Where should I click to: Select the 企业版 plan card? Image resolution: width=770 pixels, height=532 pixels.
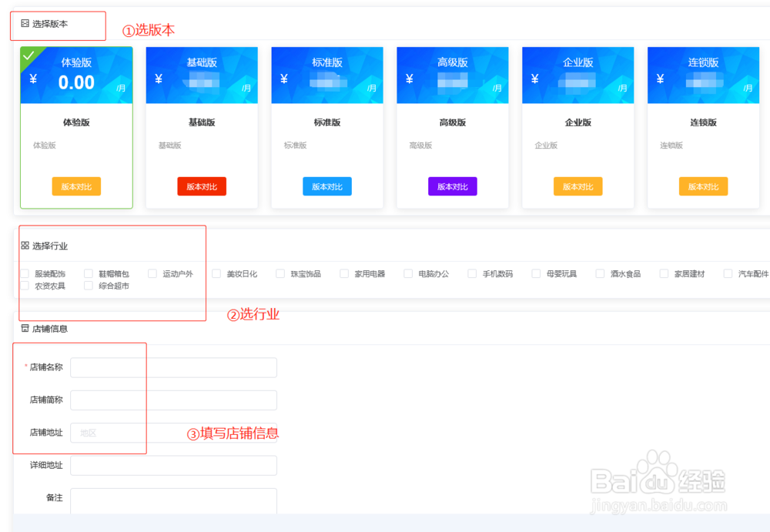[x=578, y=128]
